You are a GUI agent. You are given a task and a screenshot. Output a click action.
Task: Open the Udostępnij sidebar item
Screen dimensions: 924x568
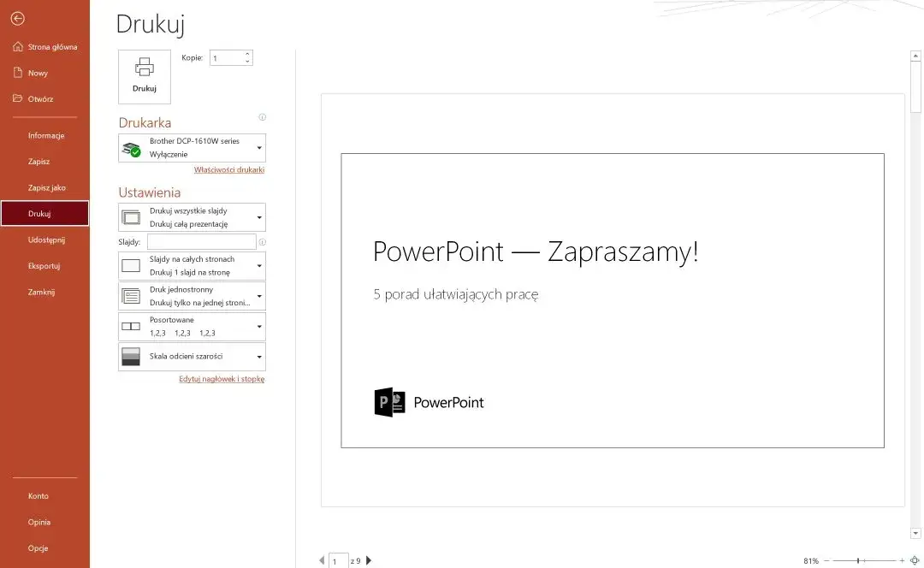coord(45,240)
